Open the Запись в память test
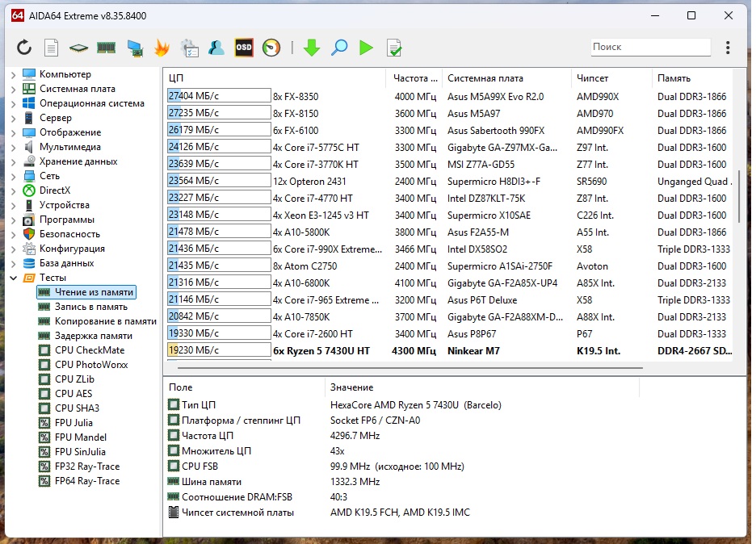This screenshot has height=544, width=756. 91,307
